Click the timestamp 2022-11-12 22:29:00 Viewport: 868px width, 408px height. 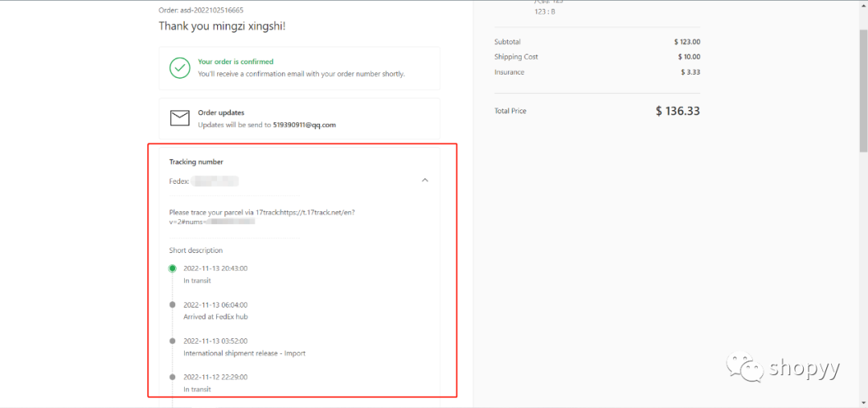[x=215, y=377]
